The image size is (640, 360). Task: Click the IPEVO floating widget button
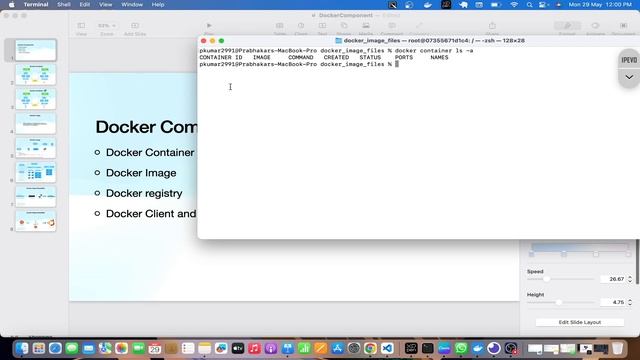(x=629, y=60)
